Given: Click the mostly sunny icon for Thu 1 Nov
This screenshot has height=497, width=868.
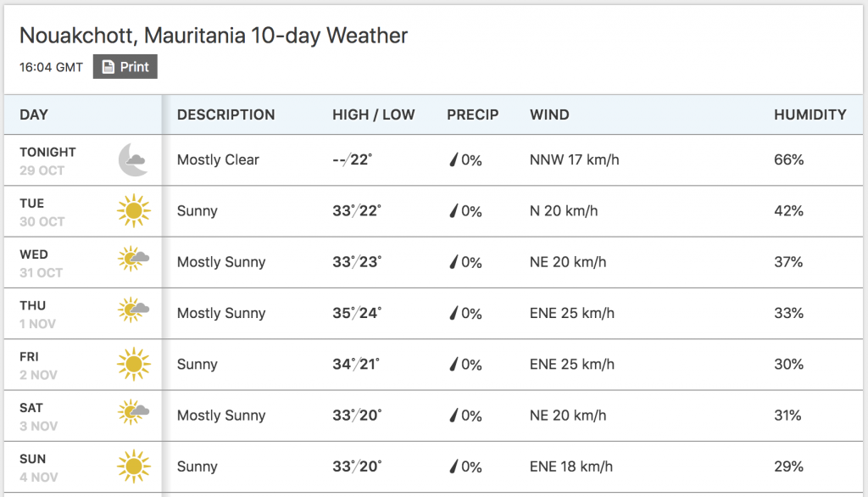Looking at the screenshot, I should 133,310.
